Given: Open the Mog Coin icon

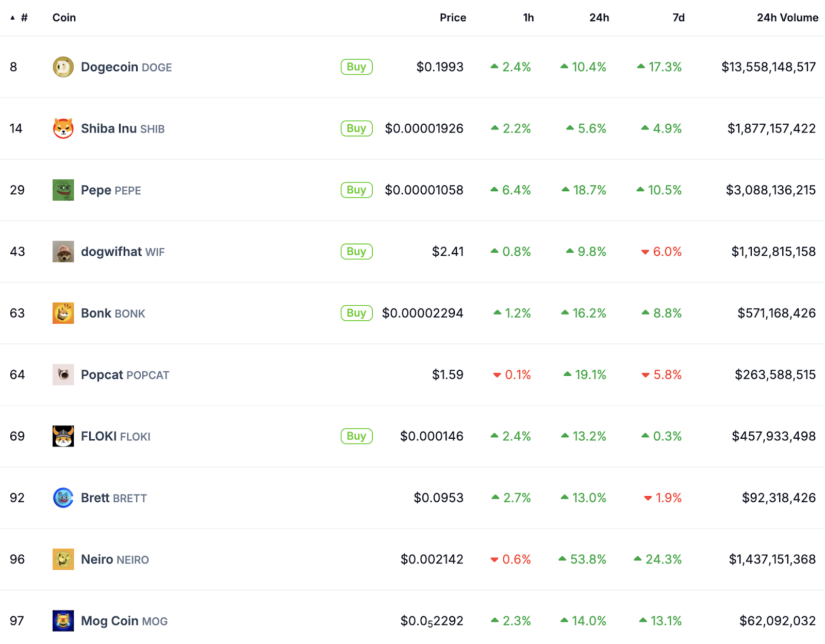Looking at the screenshot, I should pyautogui.click(x=63, y=621).
